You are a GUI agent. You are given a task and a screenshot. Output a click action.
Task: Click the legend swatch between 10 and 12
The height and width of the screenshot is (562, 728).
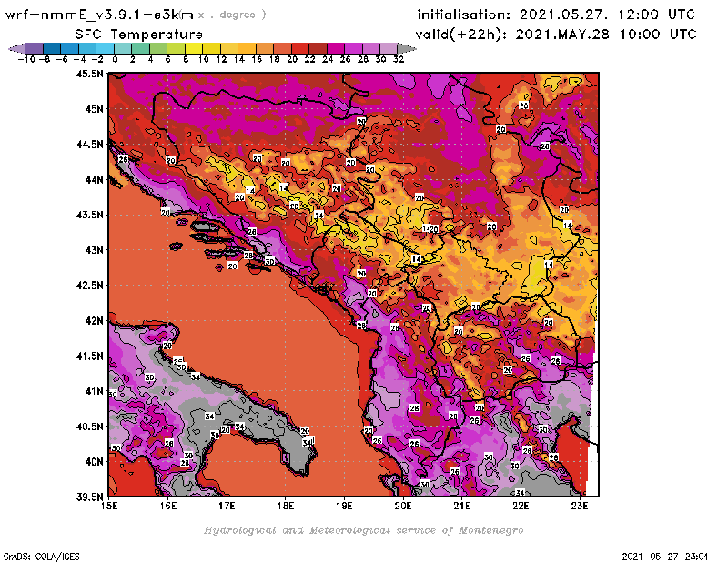pyautogui.click(x=211, y=48)
